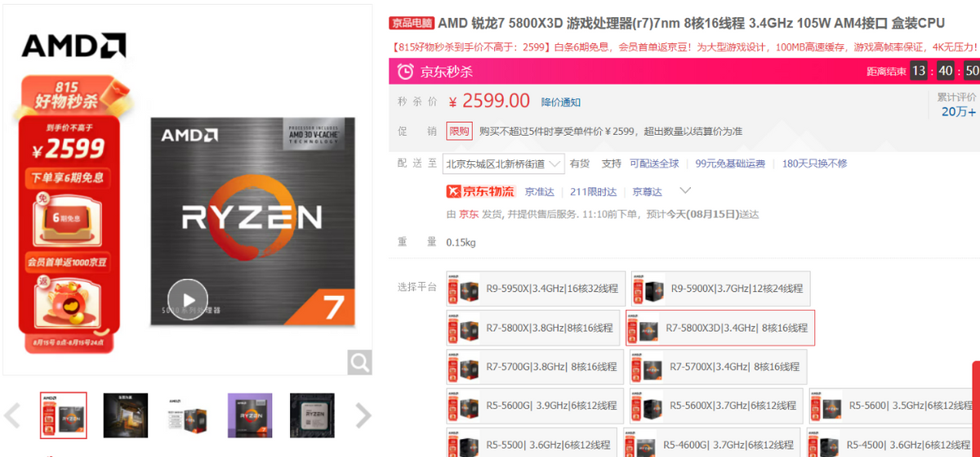Select the purple Ryzen thumbnail

click(250, 415)
